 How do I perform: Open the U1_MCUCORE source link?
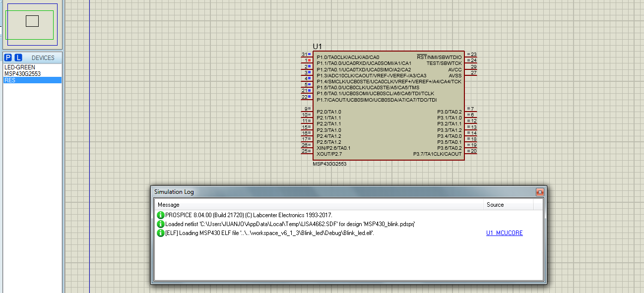504,233
